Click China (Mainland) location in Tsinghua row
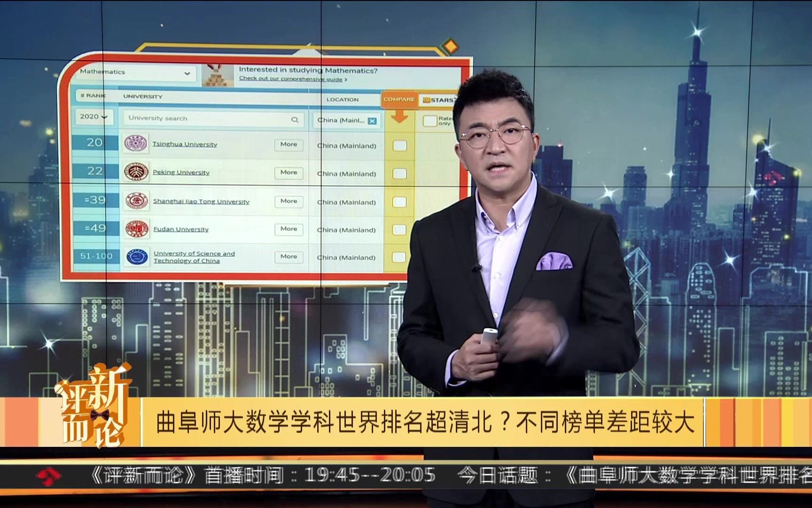Image resolution: width=812 pixels, height=508 pixels. (x=347, y=146)
